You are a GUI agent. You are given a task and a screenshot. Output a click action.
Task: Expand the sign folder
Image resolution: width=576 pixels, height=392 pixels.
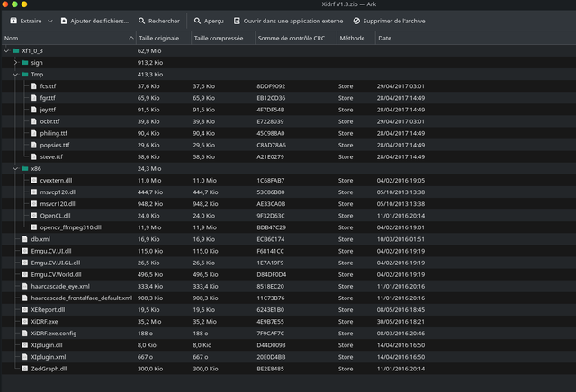point(15,63)
